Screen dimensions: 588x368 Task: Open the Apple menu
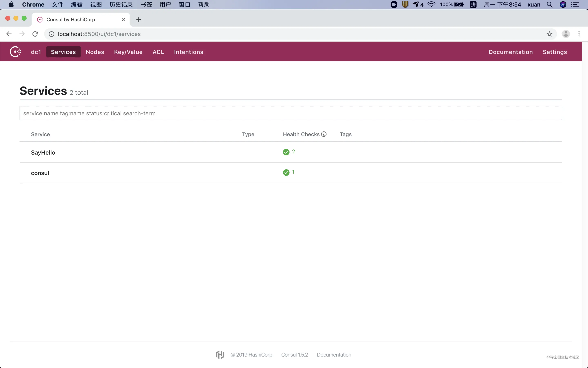11,4
